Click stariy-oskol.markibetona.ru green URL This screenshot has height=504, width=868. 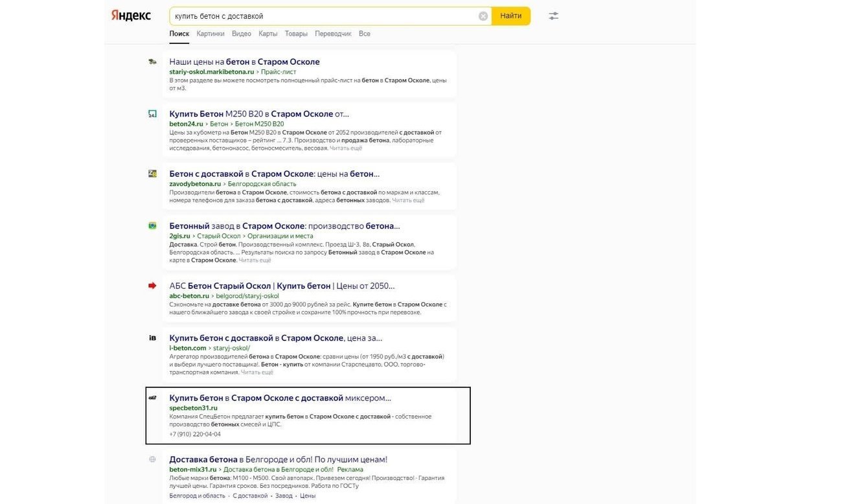coord(212,72)
